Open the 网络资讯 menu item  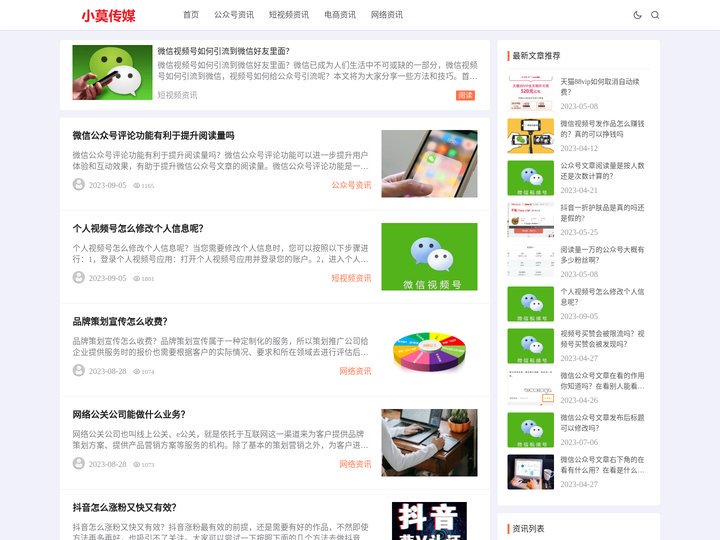[x=387, y=15]
